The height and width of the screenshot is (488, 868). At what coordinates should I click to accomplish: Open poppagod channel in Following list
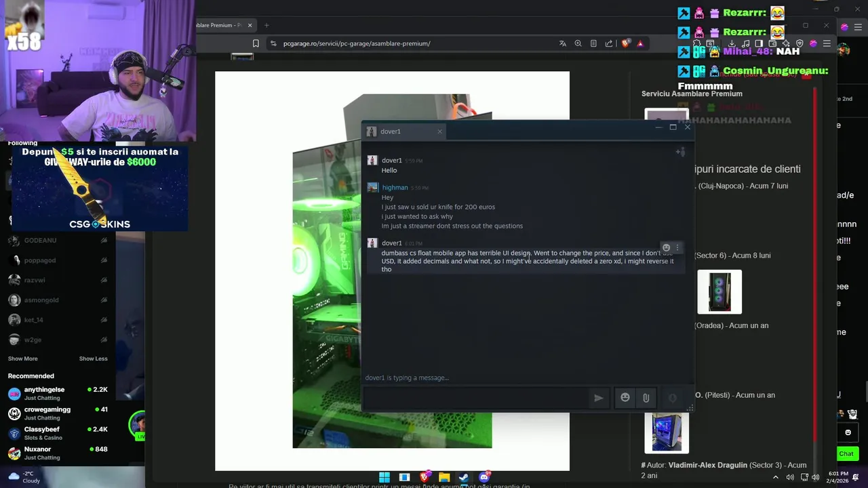pos(58,260)
